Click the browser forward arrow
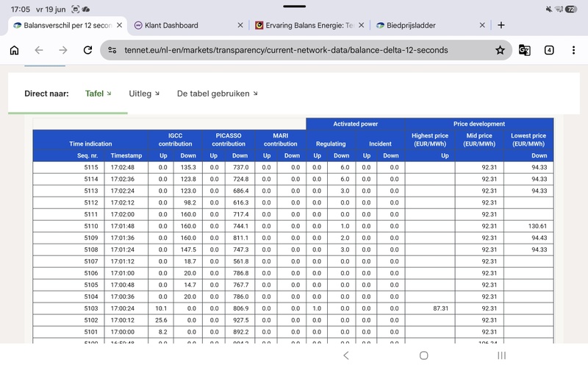Image resolution: width=588 pixels, height=368 pixels. [63, 50]
